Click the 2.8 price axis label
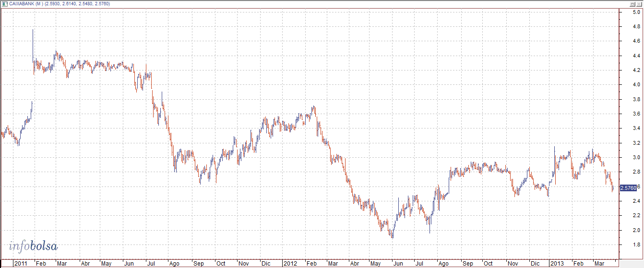The width and height of the screenshot is (644, 268). click(636, 172)
